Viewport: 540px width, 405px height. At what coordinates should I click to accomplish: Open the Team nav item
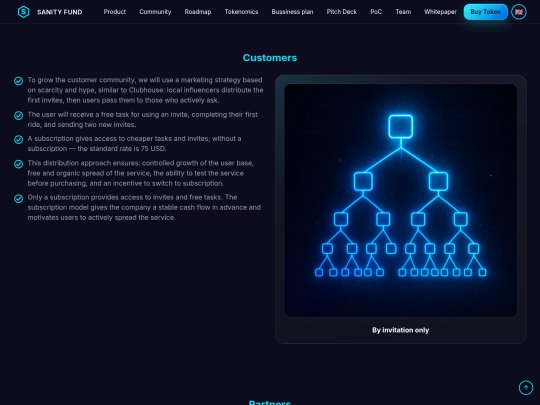[x=403, y=12]
